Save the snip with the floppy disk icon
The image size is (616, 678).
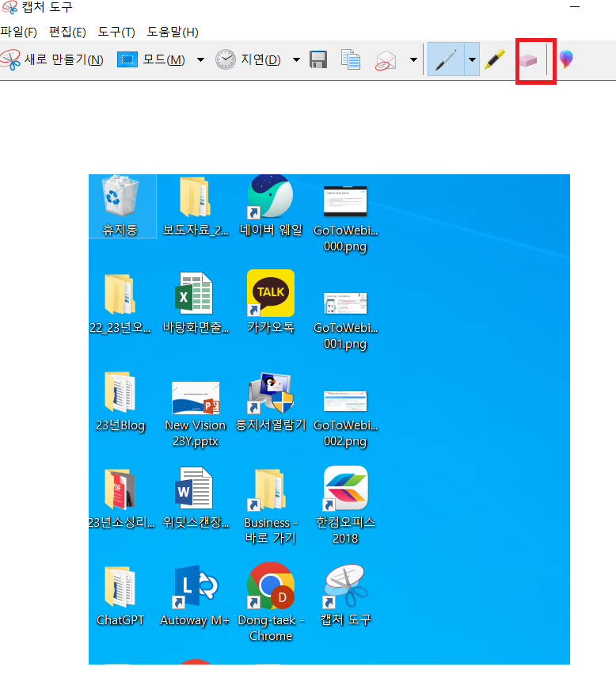[x=318, y=59]
